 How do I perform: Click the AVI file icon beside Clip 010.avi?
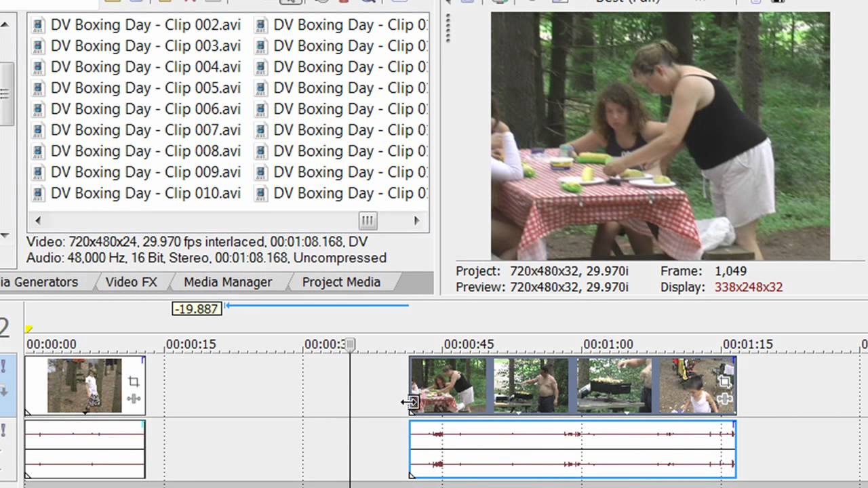click(39, 194)
